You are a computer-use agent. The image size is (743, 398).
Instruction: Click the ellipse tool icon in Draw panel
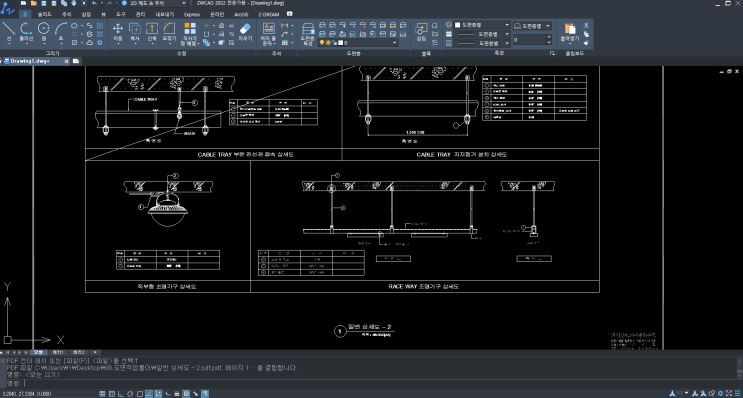74,25
